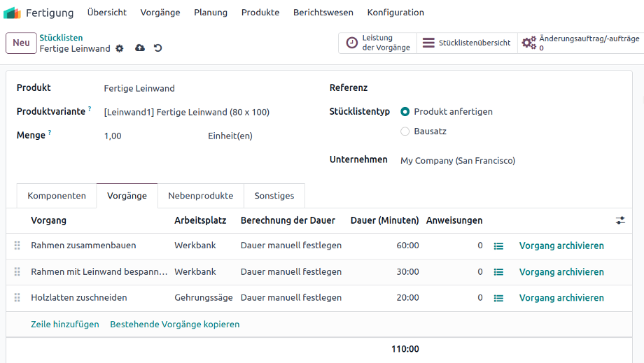Switch to the Nebenprodukte tab
Screen dimensions: 644x363
point(200,196)
